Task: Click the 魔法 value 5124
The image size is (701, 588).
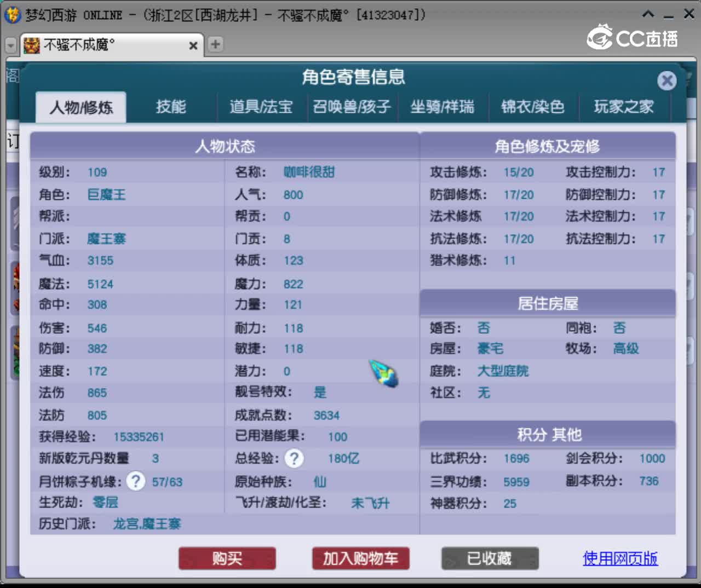Action: tap(100, 284)
